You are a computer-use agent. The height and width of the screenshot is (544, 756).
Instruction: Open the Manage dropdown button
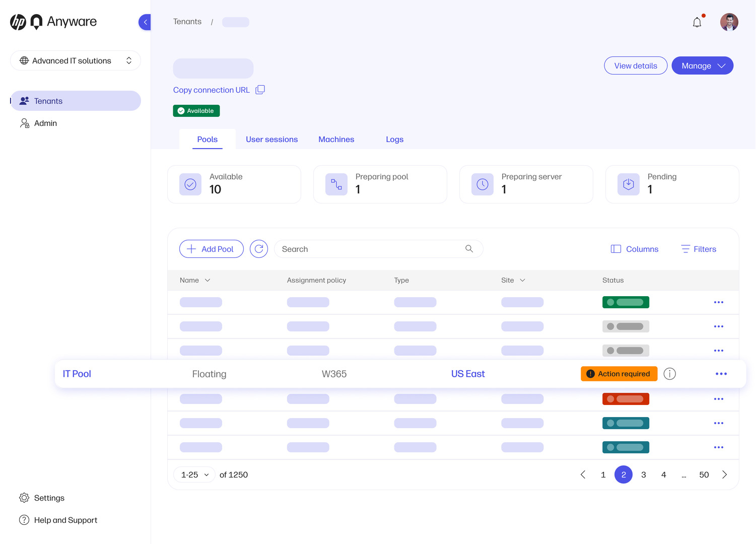click(x=702, y=65)
